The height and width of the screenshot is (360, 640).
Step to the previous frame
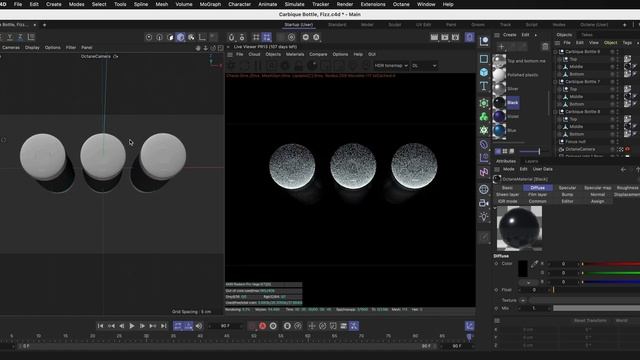[x=122, y=326]
